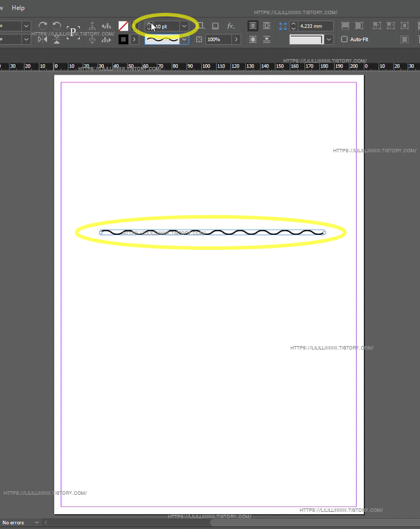Expand the opacity slider arrow
This screenshot has width=420, height=529.
pyautogui.click(x=236, y=39)
